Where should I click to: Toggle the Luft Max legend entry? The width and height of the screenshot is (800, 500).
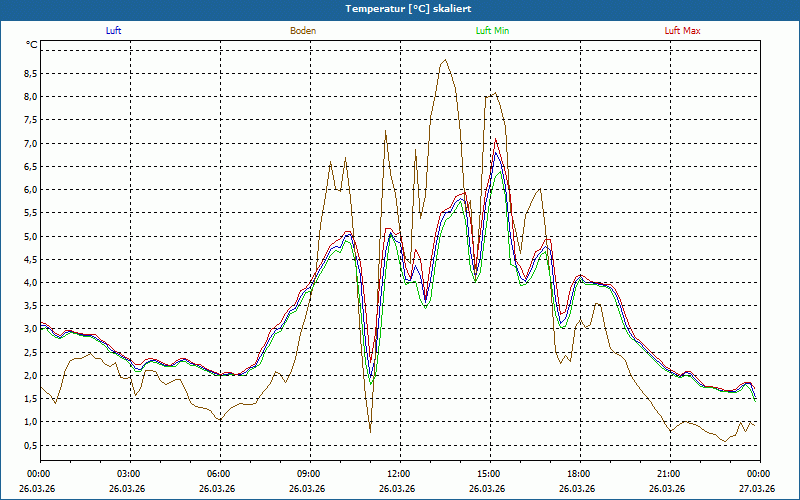(683, 31)
